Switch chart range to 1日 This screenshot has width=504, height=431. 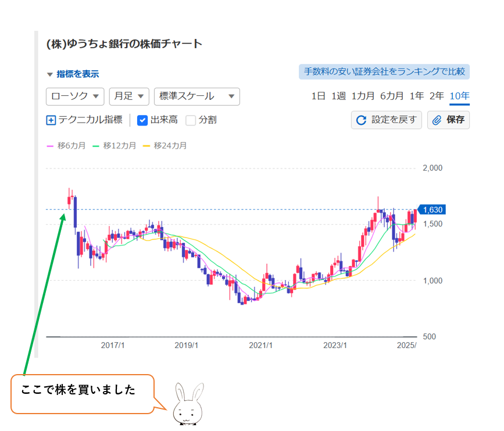tap(318, 96)
